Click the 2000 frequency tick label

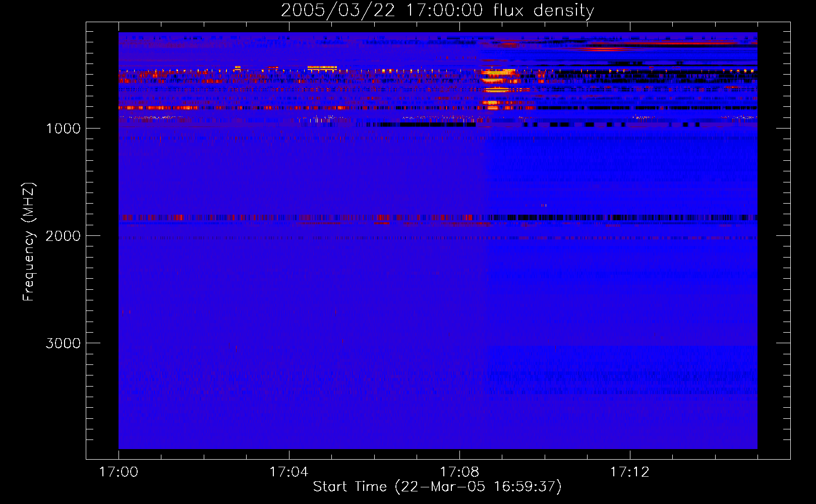[x=63, y=236]
